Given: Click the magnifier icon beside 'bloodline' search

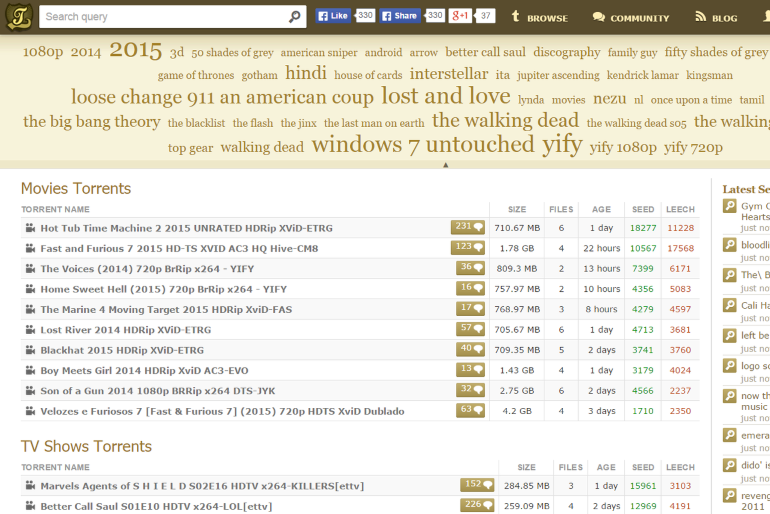Looking at the screenshot, I should point(730,245).
